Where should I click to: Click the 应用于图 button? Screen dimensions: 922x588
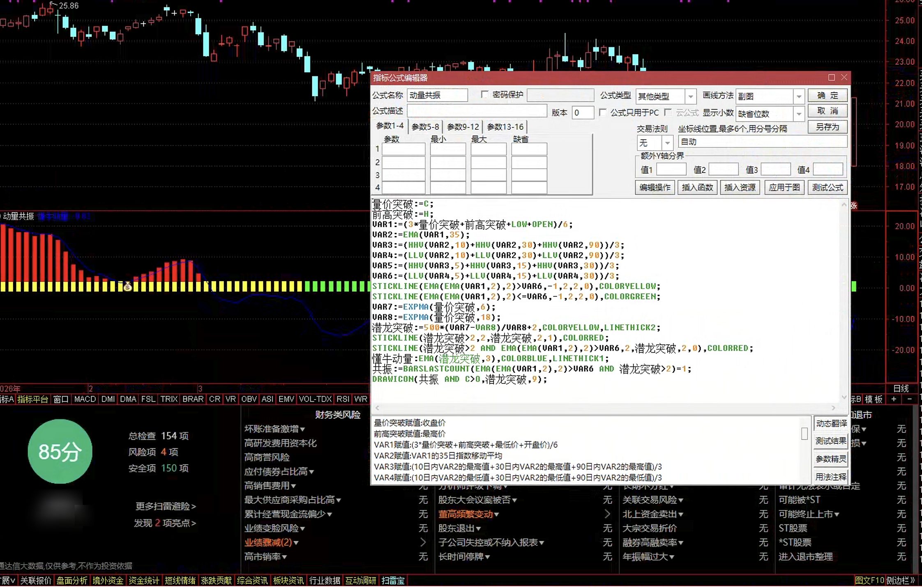coord(784,188)
